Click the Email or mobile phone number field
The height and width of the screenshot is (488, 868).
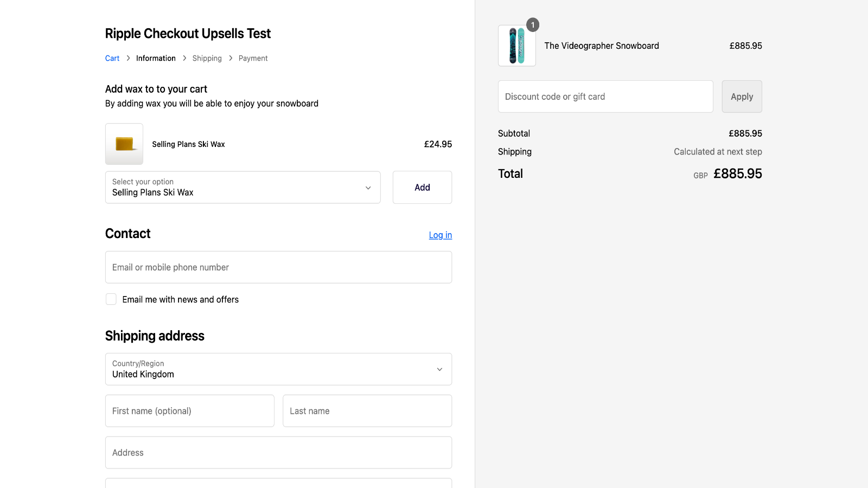tap(278, 267)
